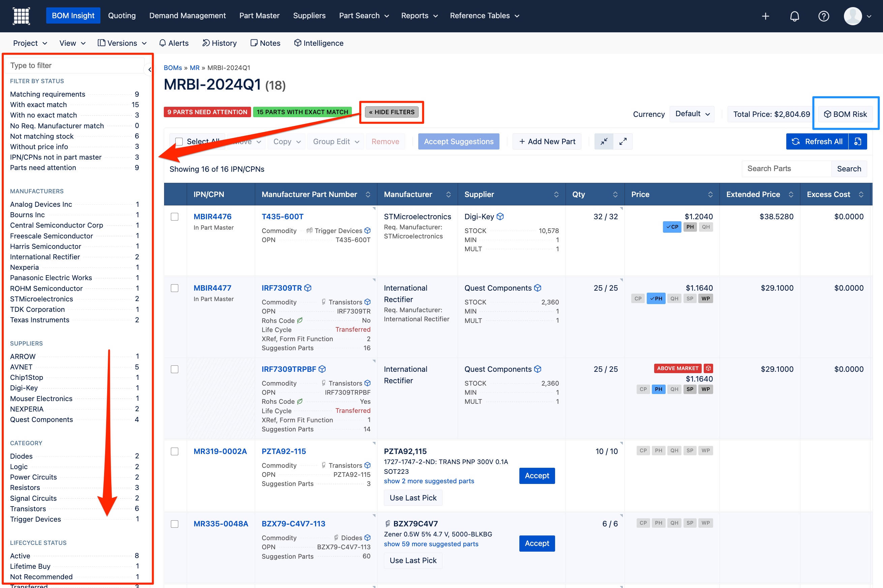
Task: Click the collapse all rows icon
Action: [x=604, y=141]
